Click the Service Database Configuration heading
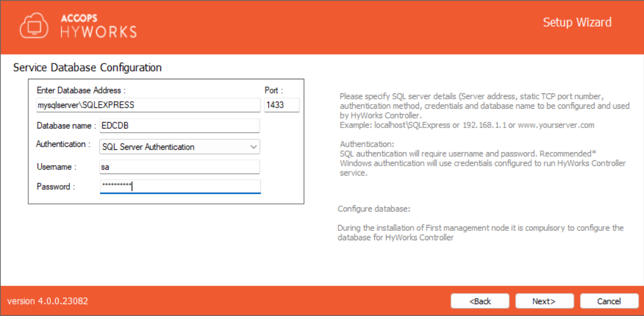 click(87, 68)
